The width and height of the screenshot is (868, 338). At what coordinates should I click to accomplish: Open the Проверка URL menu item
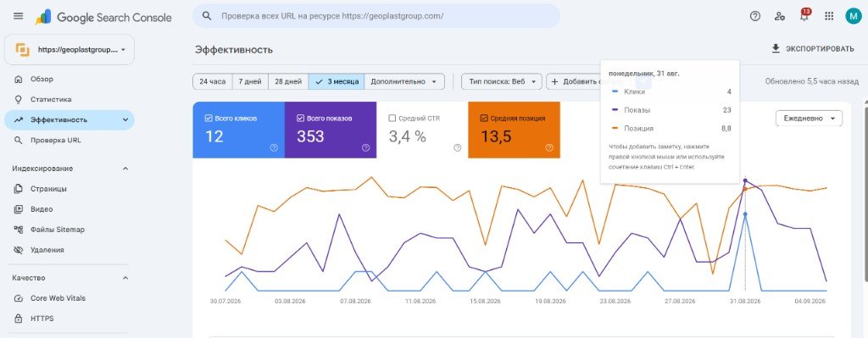[70, 140]
